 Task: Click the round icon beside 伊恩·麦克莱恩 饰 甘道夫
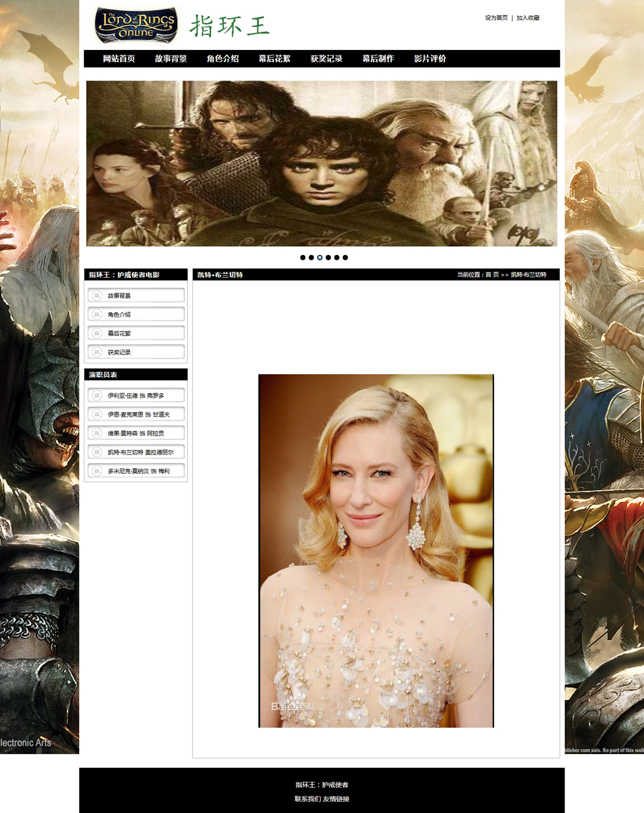(x=97, y=414)
